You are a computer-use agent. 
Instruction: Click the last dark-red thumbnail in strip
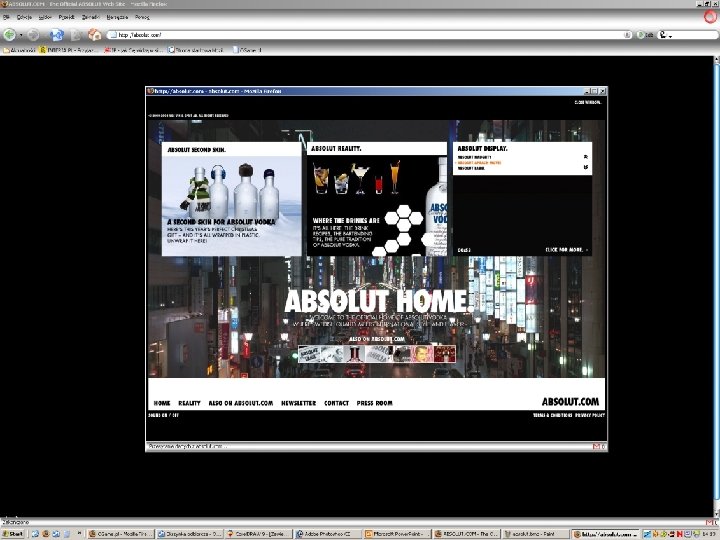[444, 354]
